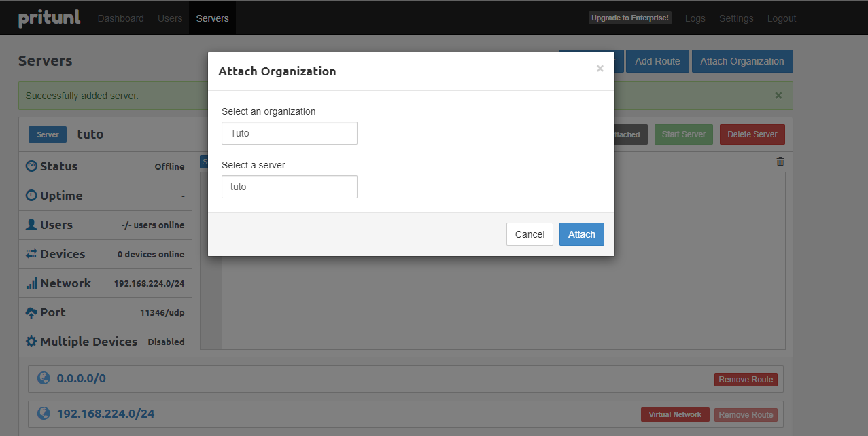This screenshot has height=436, width=868.
Task: Click the '-/- users online' value
Action: click(152, 225)
